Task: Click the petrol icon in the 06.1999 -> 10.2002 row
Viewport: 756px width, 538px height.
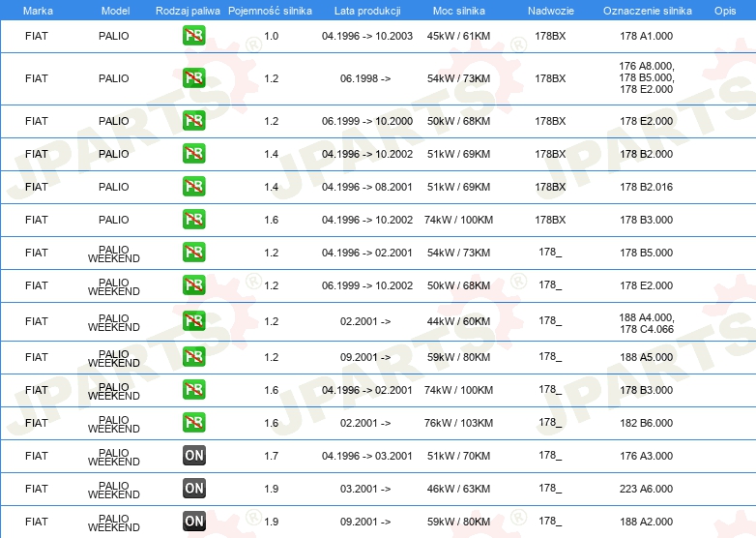Action: [193, 284]
